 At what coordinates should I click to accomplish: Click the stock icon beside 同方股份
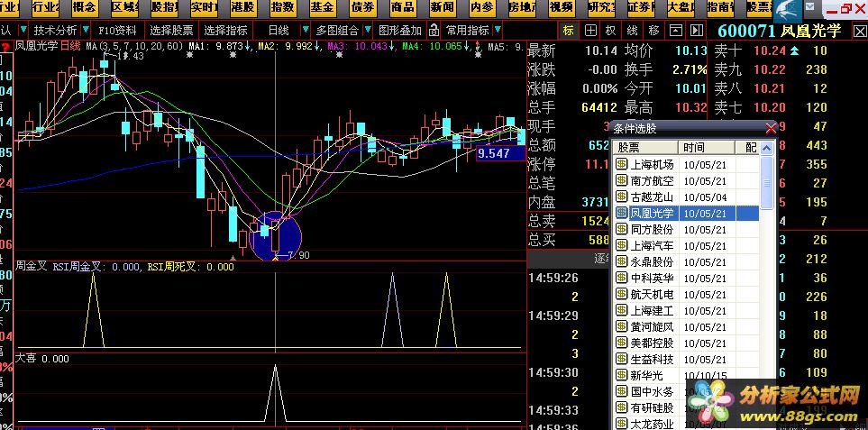pyautogui.click(x=621, y=229)
